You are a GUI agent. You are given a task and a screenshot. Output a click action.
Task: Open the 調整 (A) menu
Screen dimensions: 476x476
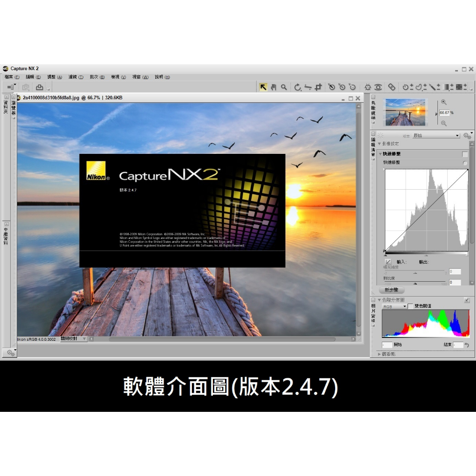pos(55,77)
